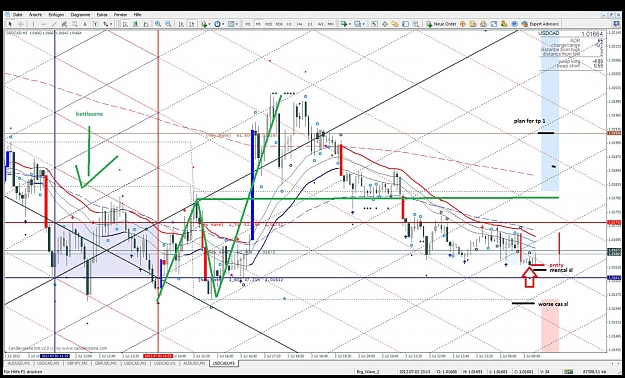This screenshot has height=378, width=625.
Task: Switch chart to bar chart mode
Action: [125, 24]
